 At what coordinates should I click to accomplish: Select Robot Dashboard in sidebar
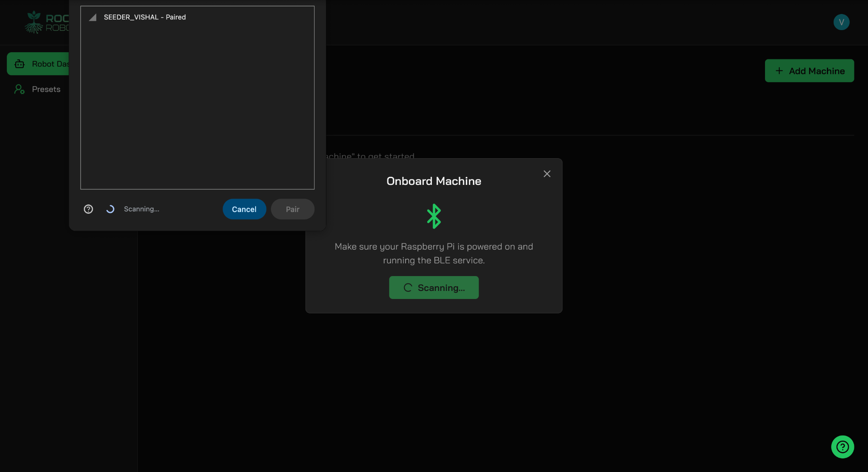pyautogui.click(x=38, y=64)
